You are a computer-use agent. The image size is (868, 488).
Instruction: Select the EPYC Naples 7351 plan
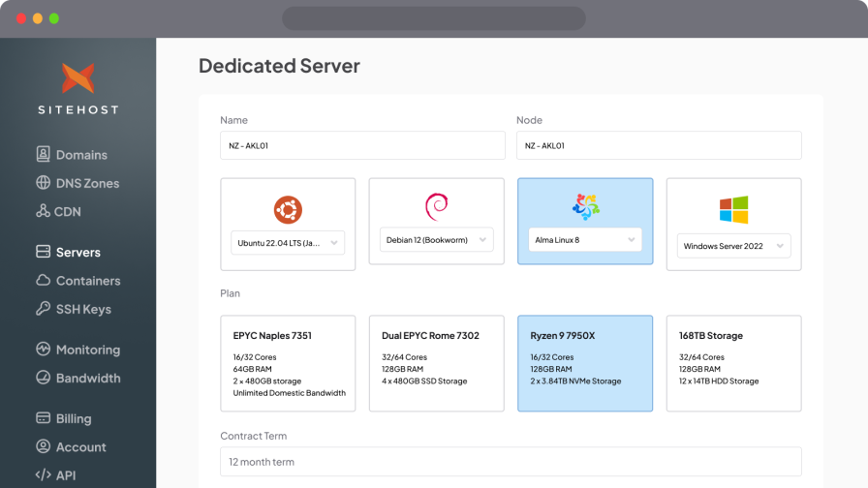pyautogui.click(x=288, y=363)
